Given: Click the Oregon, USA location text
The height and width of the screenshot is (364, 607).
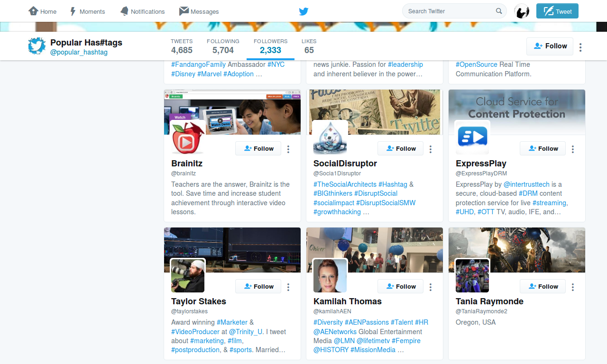Looking at the screenshot, I should [476, 322].
